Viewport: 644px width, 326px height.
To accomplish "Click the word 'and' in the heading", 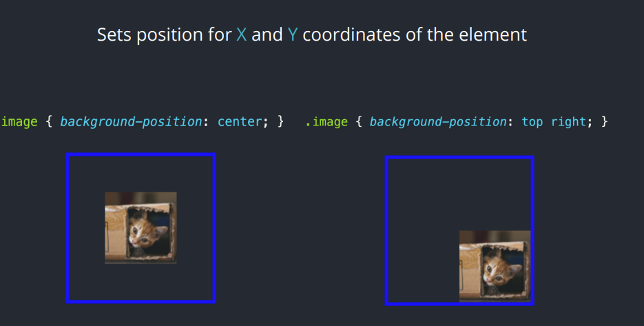I will coord(267,34).
